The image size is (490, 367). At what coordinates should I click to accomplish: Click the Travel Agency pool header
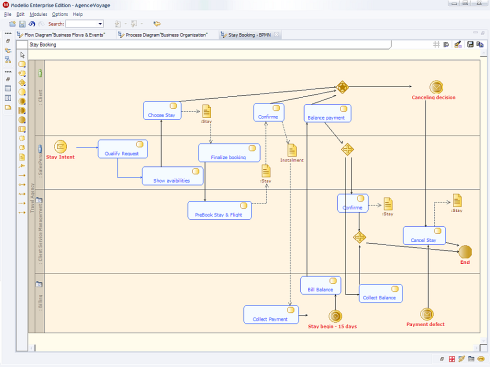click(32, 196)
